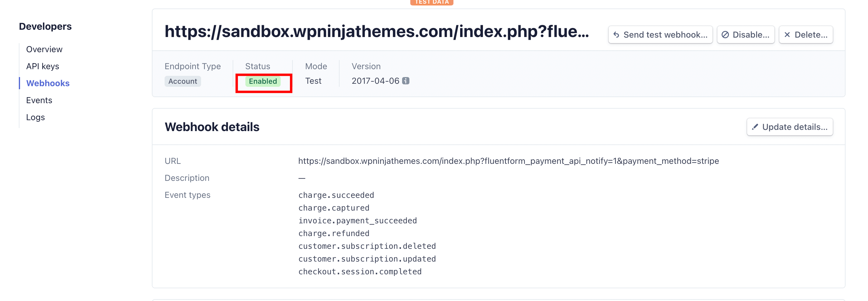Open Logs in the Developers sidebar
Viewport: 868px width, 301px height.
(x=35, y=117)
